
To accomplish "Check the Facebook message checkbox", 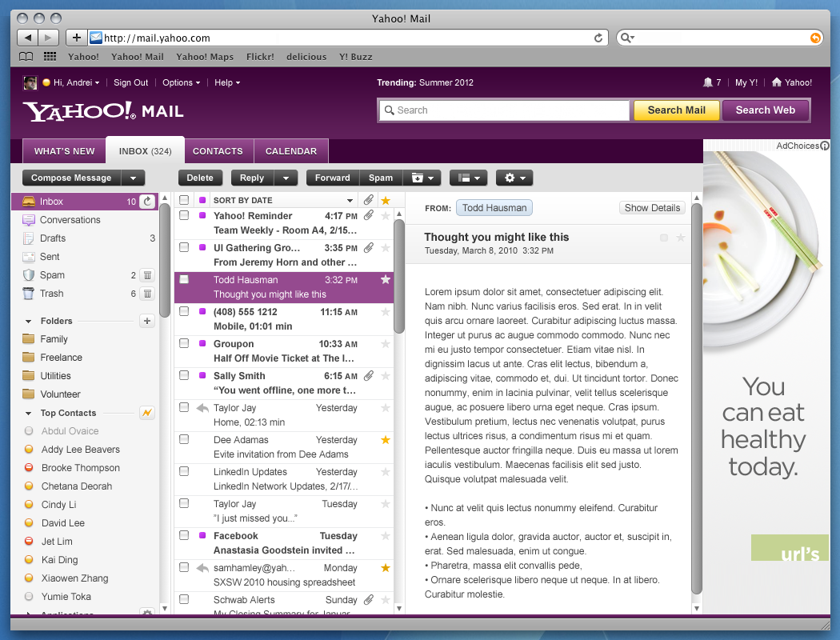I will pos(184,535).
